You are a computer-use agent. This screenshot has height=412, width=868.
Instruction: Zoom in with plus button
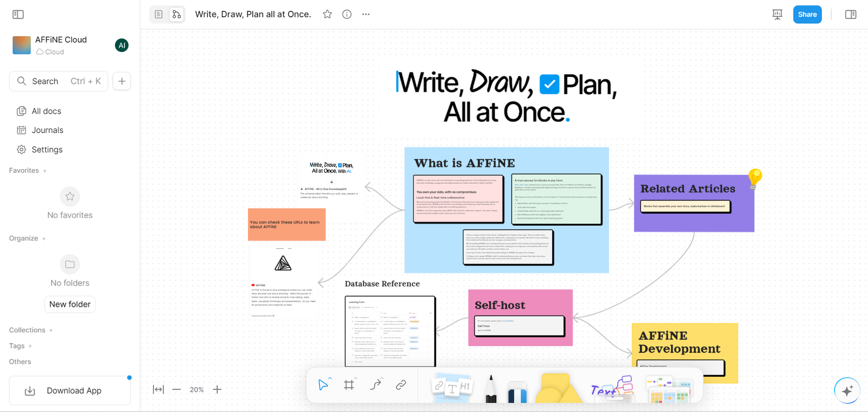pyautogui.click(x=217, y=390)
